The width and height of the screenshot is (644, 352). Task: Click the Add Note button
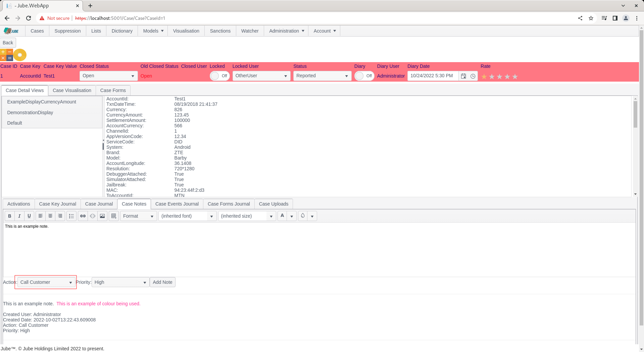point(163,282)
